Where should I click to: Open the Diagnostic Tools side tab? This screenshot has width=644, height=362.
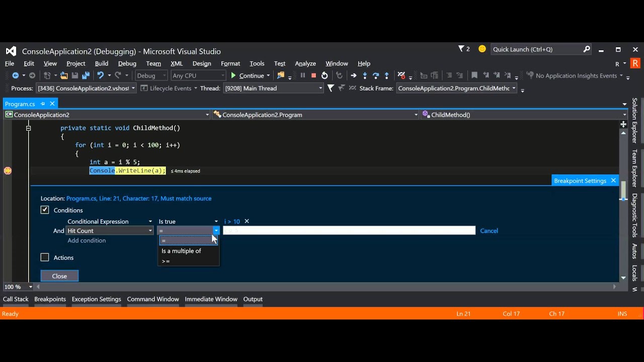pos(634,215)
